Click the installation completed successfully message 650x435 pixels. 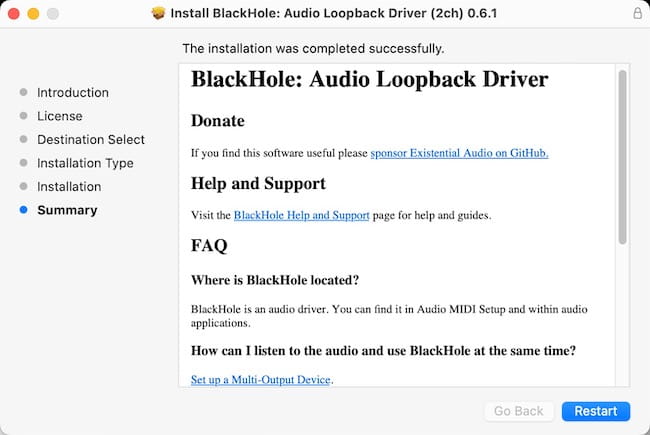pos(313,48)
